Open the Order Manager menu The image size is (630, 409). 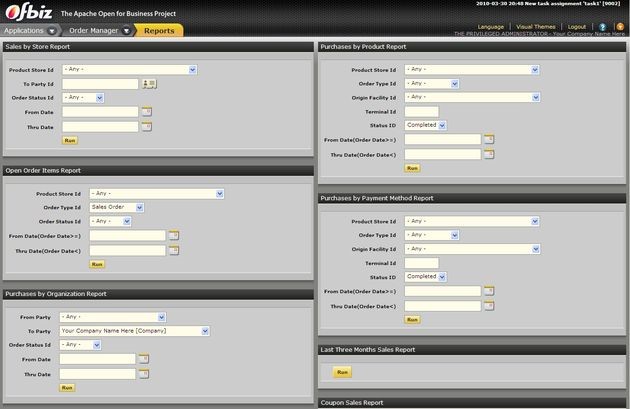(x=100, y=31)
